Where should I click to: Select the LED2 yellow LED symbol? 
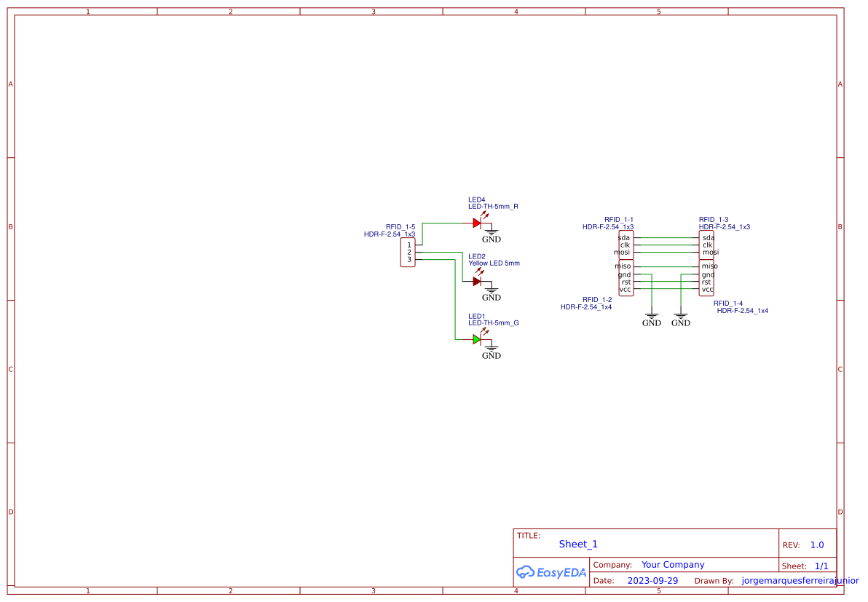[x=478, y=280]
